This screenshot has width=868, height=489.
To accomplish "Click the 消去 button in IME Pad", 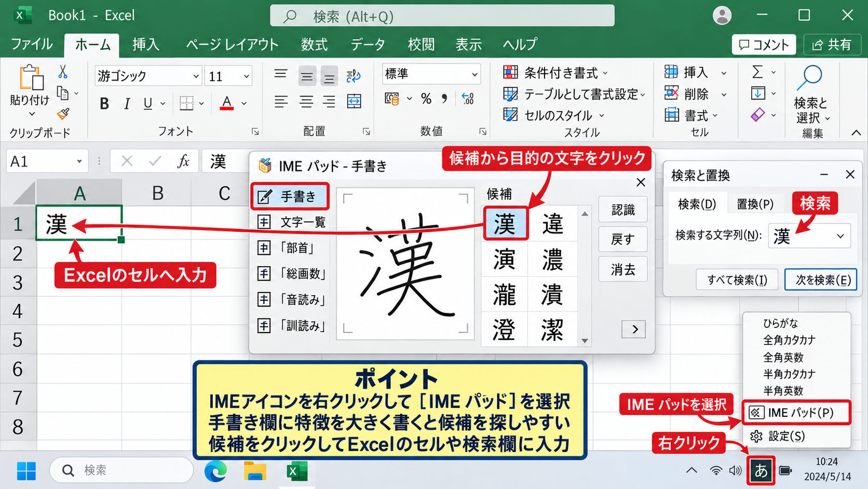I will pos(623,270).
